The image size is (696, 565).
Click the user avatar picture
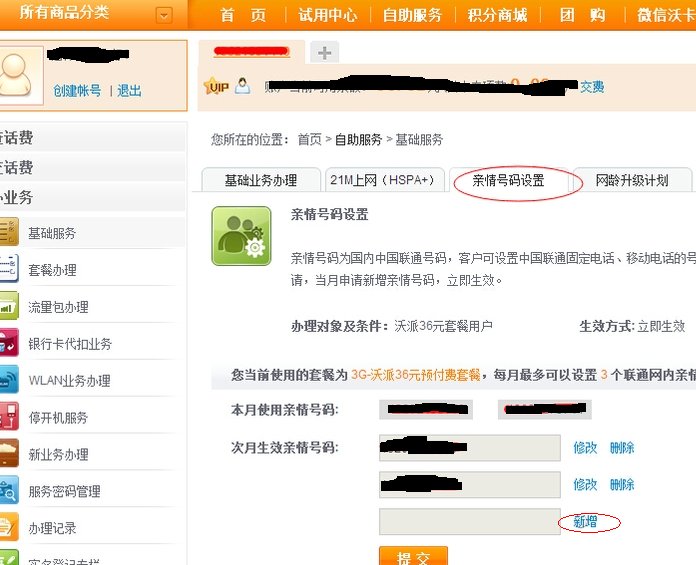pos(20,75)
